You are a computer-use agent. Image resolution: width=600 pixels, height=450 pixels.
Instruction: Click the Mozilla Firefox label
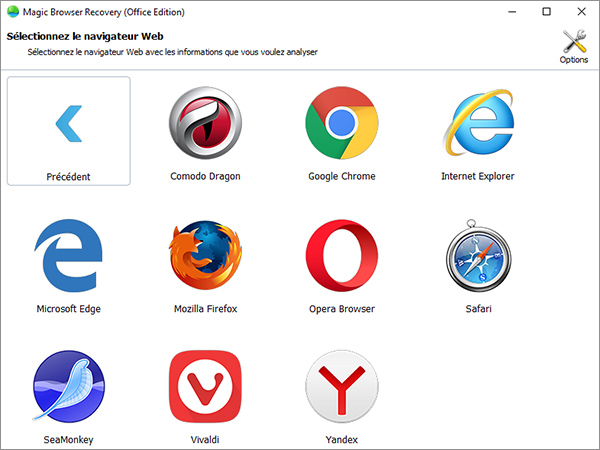click(205, 309)
